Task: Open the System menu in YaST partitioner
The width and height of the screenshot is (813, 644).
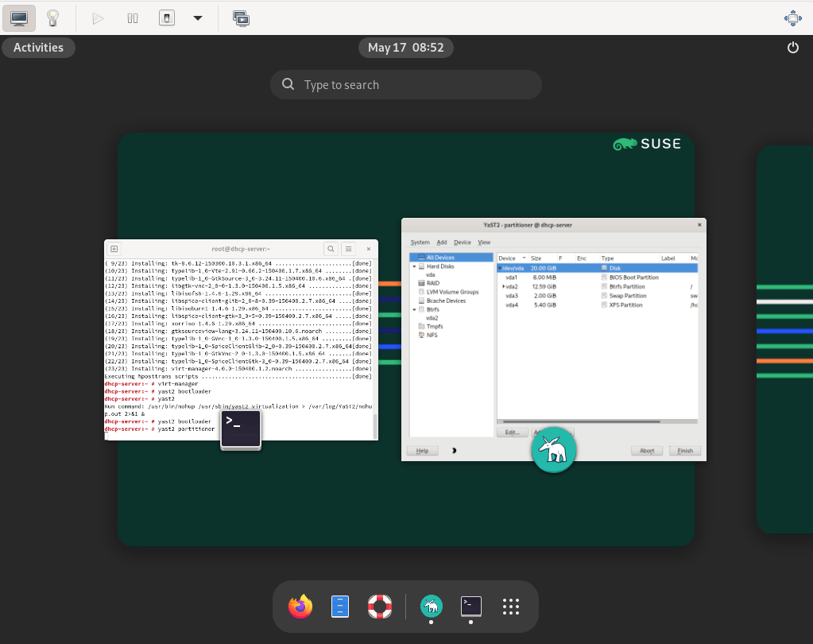Action: [420, 242]
